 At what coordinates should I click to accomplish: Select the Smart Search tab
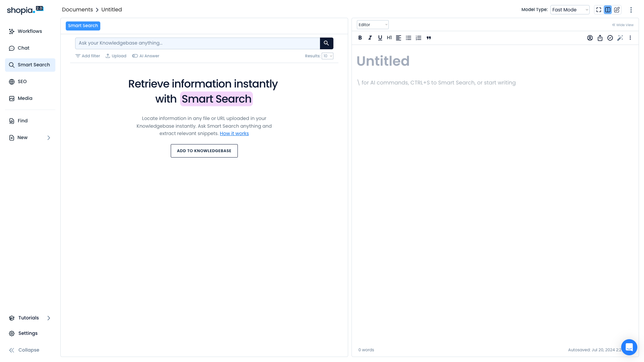pyautogui.click(x=83, y=26)
